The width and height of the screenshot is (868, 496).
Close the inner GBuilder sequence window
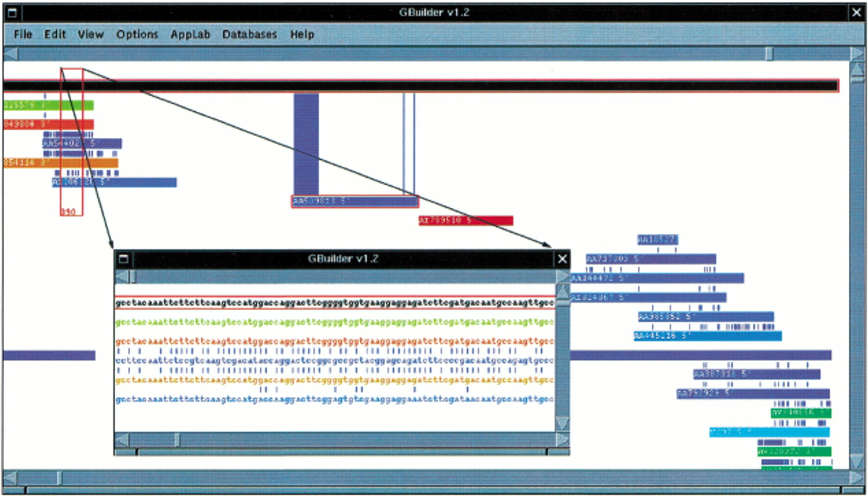(x=562, y=259)
